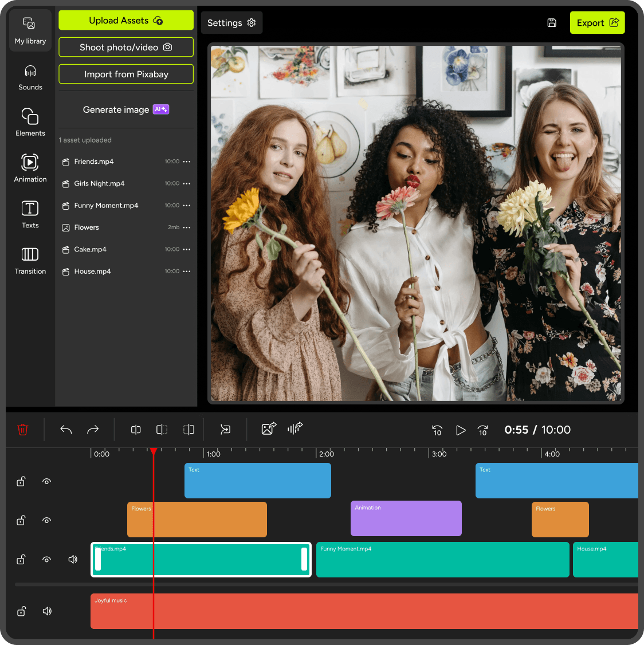Viewport: 644px width, 645px height.
Task: Click right trim handle of Friends.mp4 clip
Action: coord(304,560)
